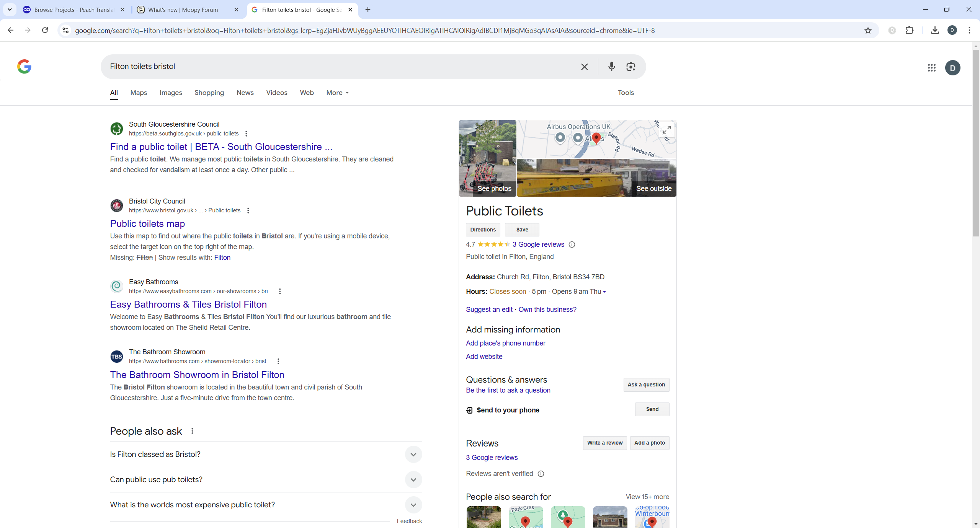Screen dimensions: 980x528
Task: View site information icon in address bar
Action: [x=65, y=30]
